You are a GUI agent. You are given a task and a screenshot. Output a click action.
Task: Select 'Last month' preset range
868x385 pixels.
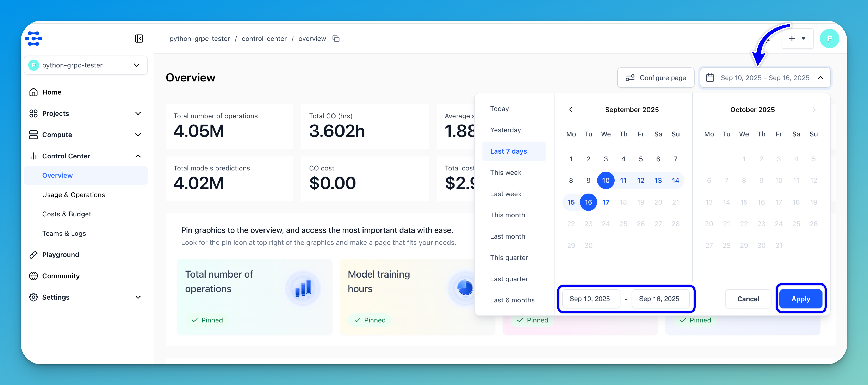(x=507, y=236)
